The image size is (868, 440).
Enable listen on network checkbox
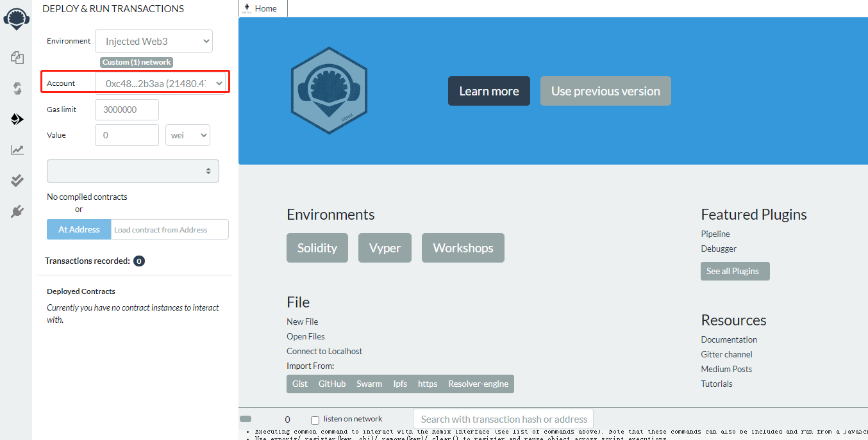coord(315,420)
